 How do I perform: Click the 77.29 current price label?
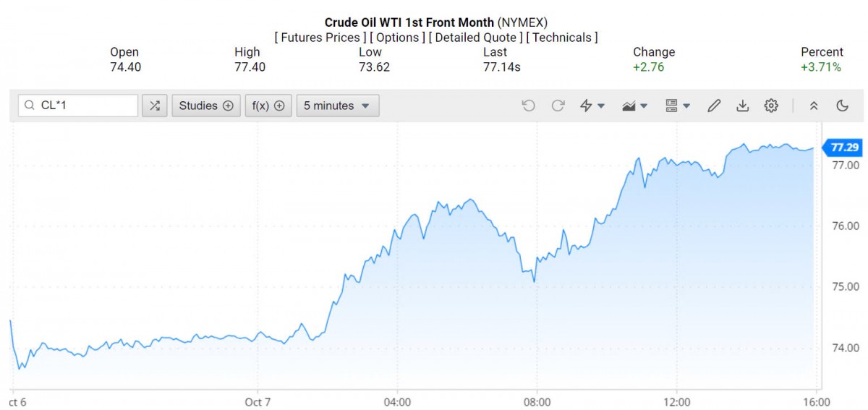(844, 148)
